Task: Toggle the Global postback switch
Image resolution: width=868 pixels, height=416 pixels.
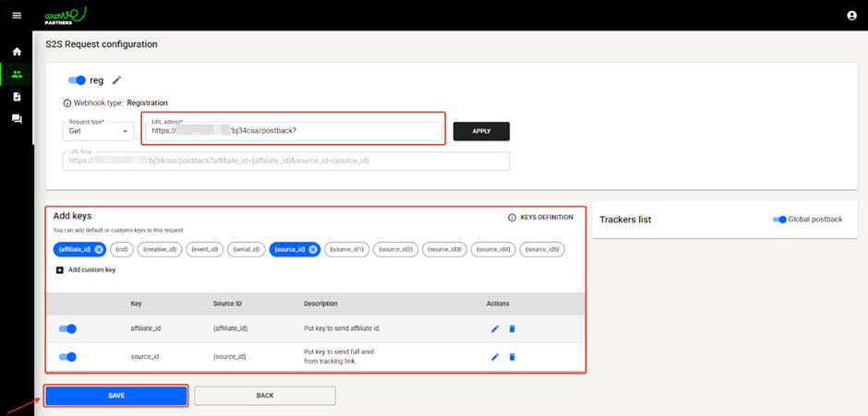Action: (x=779, y=220)
